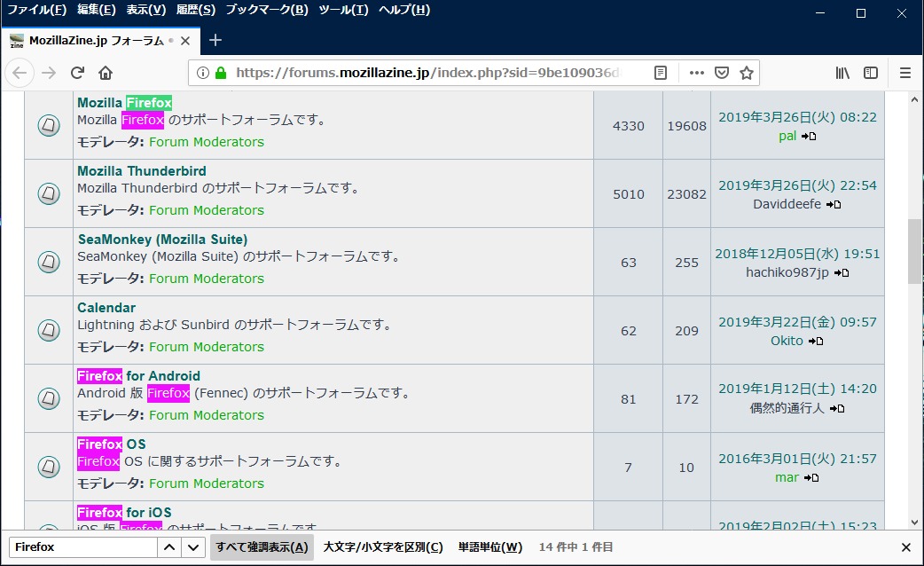Open user profile link mar
Screen dimensions: 924x566
[x=787, y=477]
